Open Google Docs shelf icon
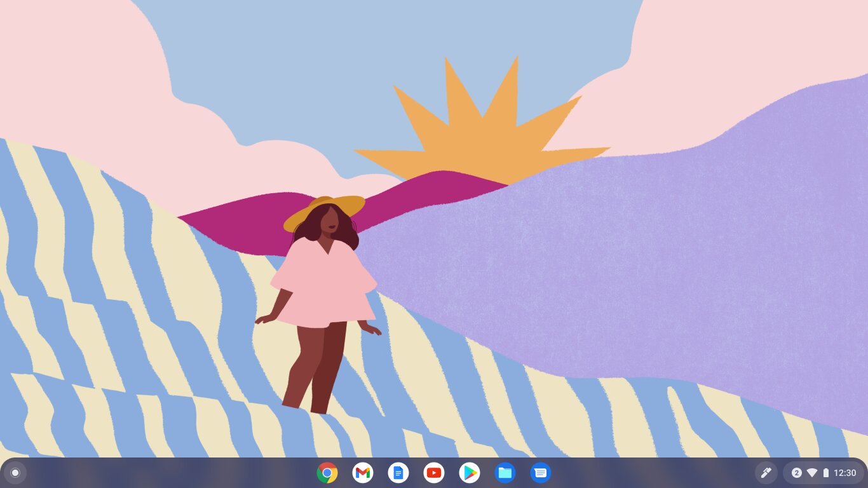Image resolution: width=868 pixels, height=488 pixels. point(398,473)
